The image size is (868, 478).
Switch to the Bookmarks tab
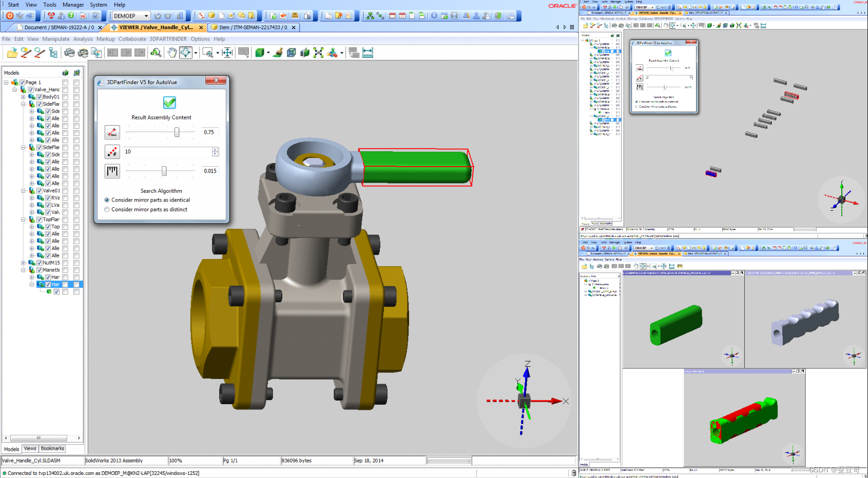click(x=52, y=449)
